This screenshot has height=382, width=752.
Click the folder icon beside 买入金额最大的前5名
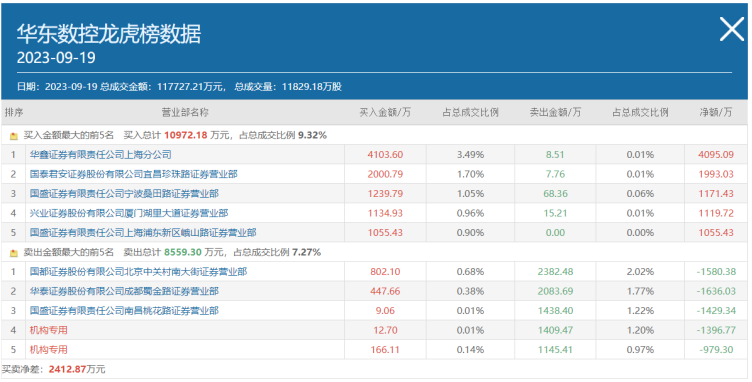[x=13, y=136]
